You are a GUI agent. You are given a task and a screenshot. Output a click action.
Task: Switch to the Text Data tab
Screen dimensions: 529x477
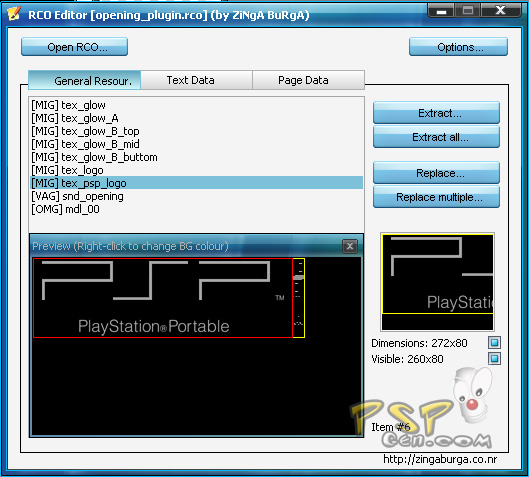pyautogui.click(x=197, y=80)
